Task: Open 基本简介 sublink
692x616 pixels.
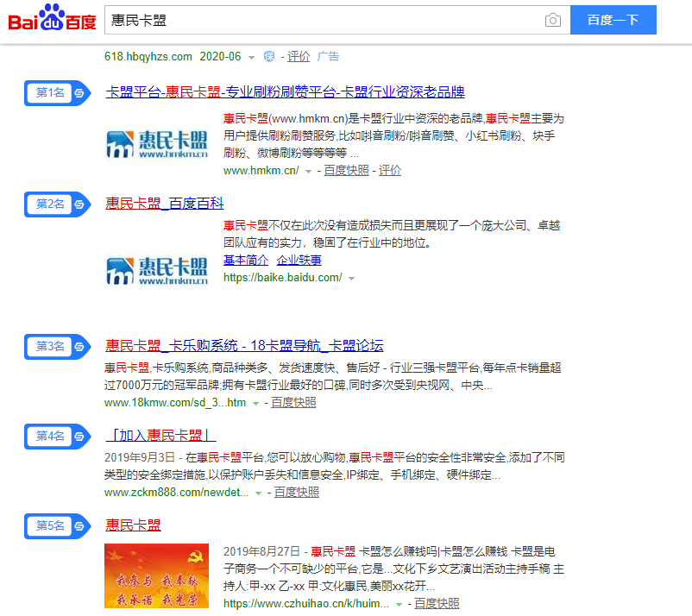Action: (246, 260)
